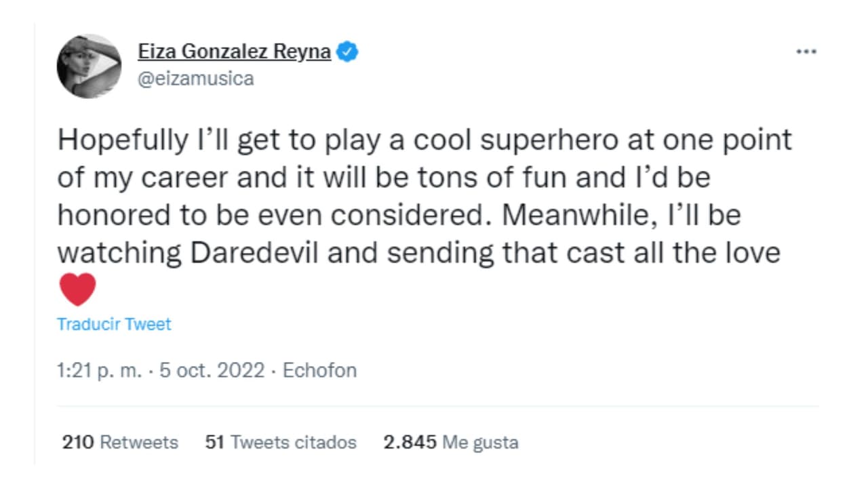Click the 5 oct. 2022 date
The width and height of the screenshot is (868, 488).
click(x=212, y=371)
